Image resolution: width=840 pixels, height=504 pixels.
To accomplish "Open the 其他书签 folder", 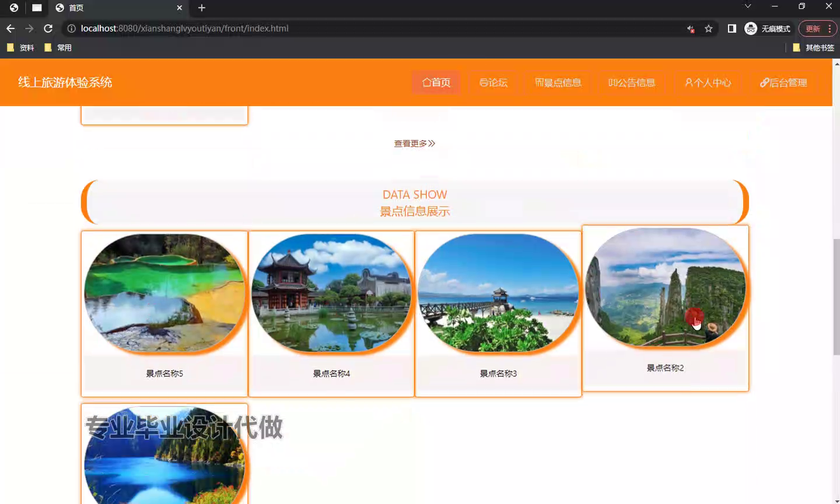I will (x=813, y=48).
